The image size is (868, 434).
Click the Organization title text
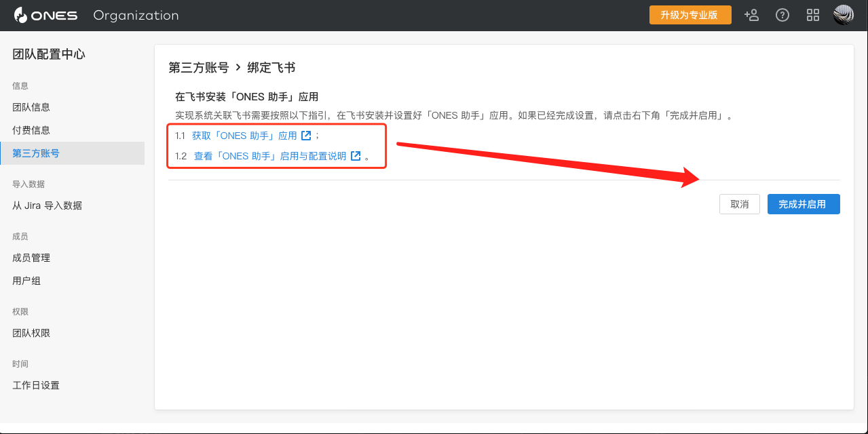click(x=136, y=15)
